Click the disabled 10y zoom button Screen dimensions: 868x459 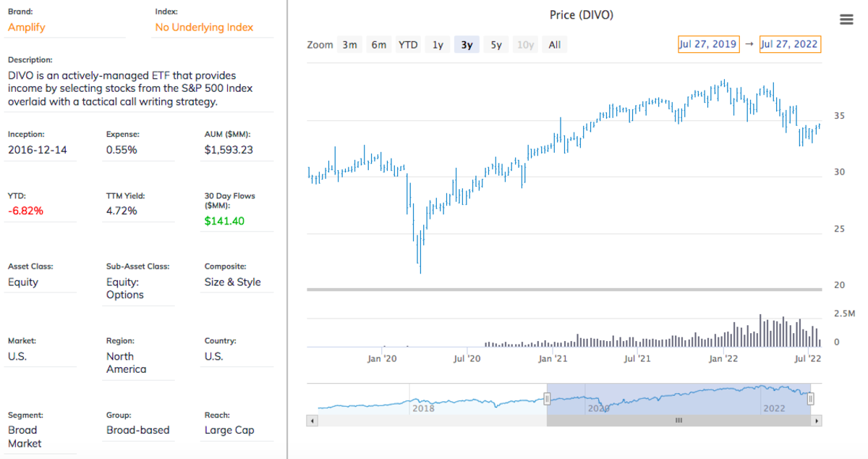pos(525,45)
